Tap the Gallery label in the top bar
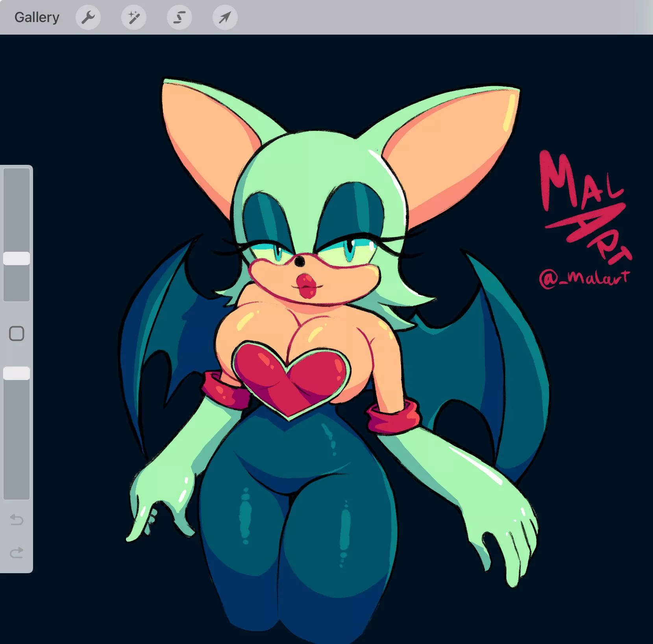The width and height of the screenshot is (653, 644). 37,17
